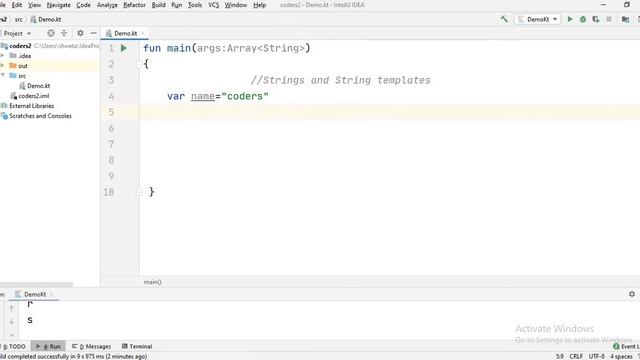Image resolution: width=640 pixels, height=360 pixels.
Task: Click the Build project hammer icon
Action: pos(504,19)
